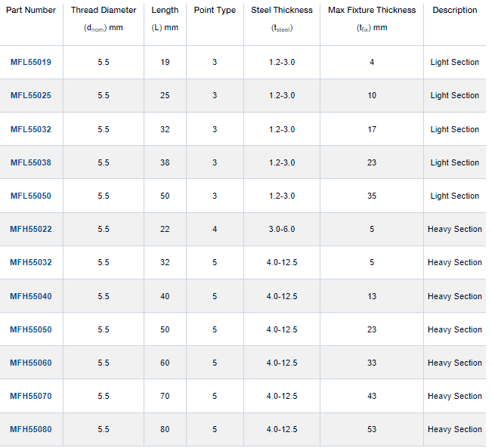
Task: Click part link MFH55070
Action: [31, 396]
